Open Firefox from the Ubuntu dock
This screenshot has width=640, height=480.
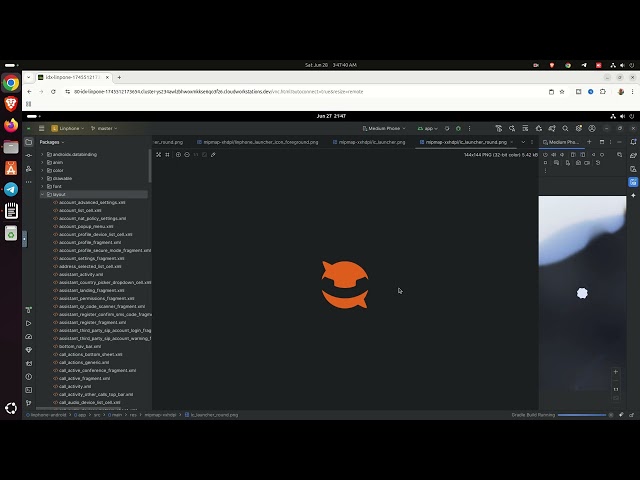click(x=11, y=125)
